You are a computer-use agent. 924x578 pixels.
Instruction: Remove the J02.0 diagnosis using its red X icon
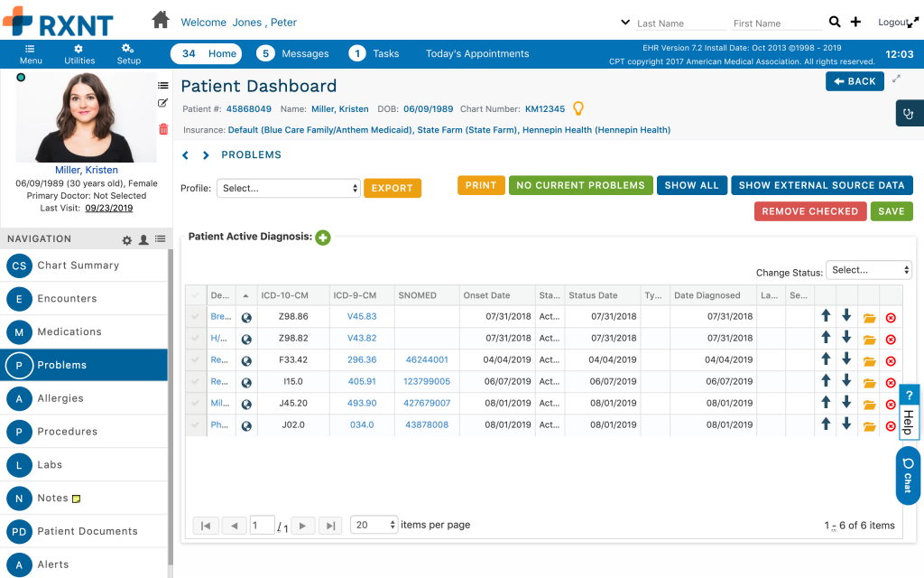pyautogui.click(x=891, y=425)
